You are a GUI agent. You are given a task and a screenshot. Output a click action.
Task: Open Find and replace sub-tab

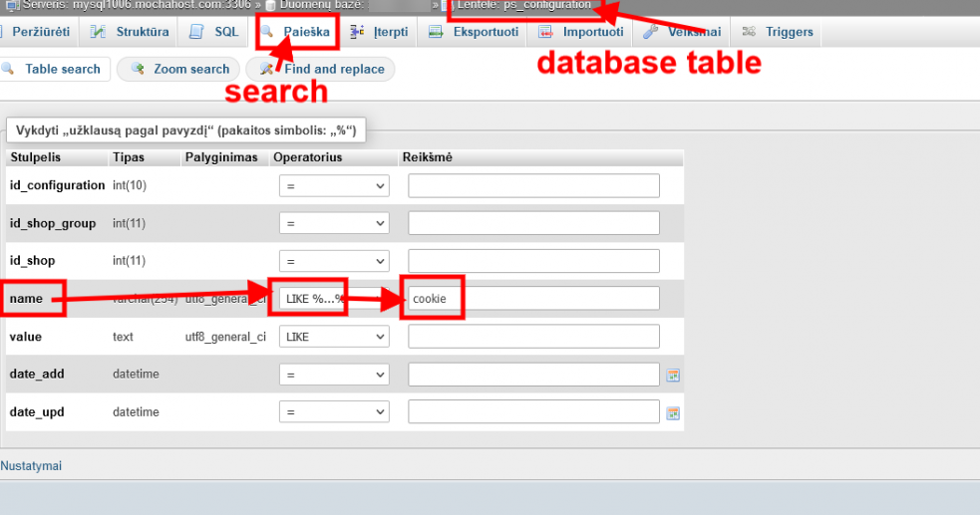(321, 69)
